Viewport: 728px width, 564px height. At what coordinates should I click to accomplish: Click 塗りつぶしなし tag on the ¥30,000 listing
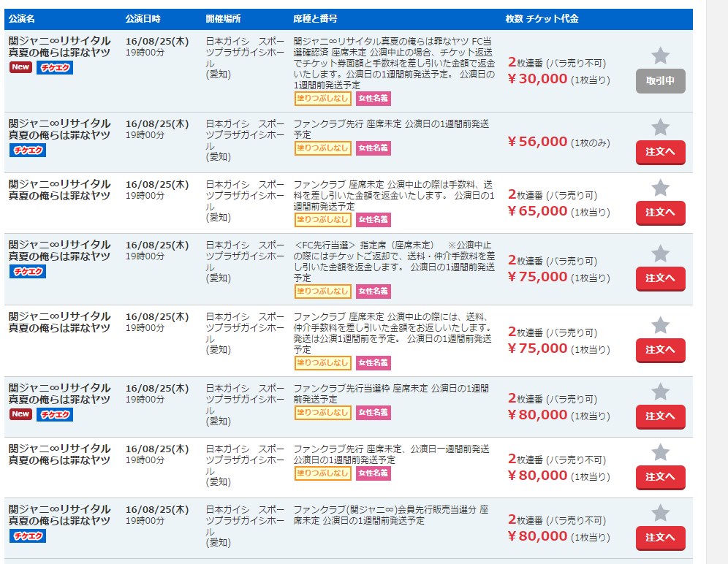(322, 99)
